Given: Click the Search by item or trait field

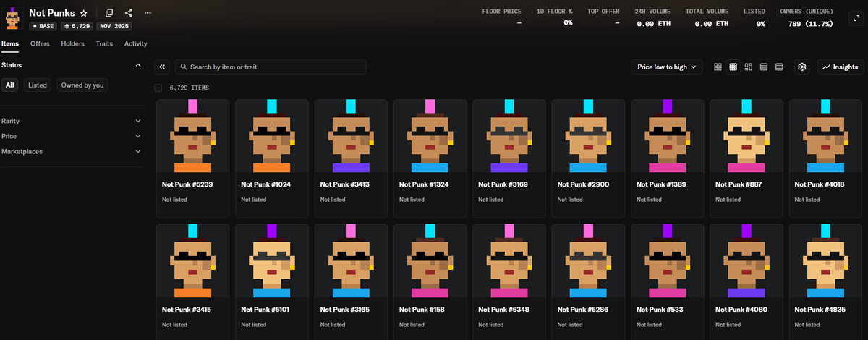Looking at the screenshot, I should (x=271, y=67).
